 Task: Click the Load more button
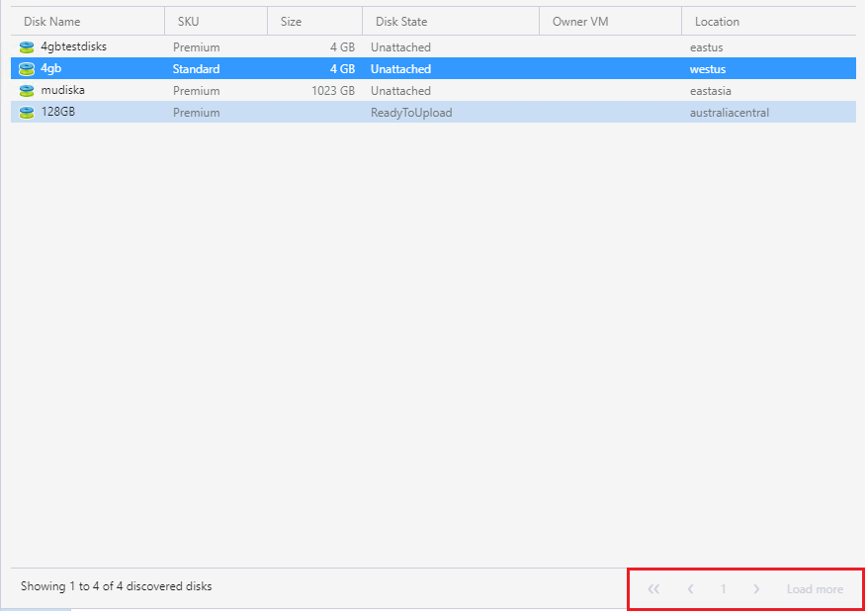[815, 589]
